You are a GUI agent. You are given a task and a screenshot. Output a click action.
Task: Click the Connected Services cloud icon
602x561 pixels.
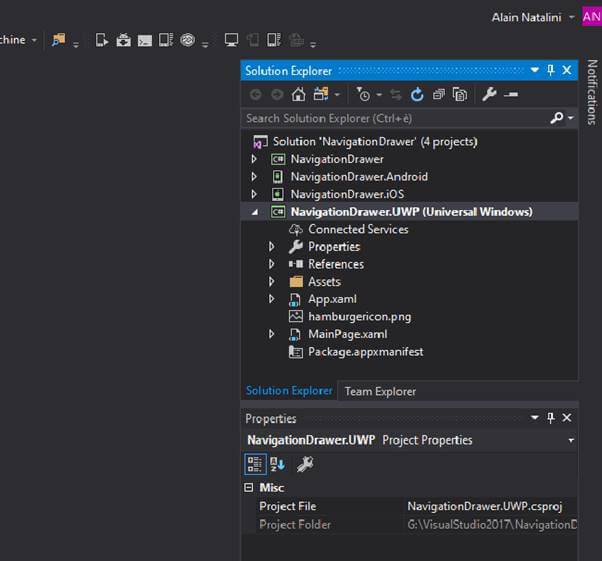[296, 230]
